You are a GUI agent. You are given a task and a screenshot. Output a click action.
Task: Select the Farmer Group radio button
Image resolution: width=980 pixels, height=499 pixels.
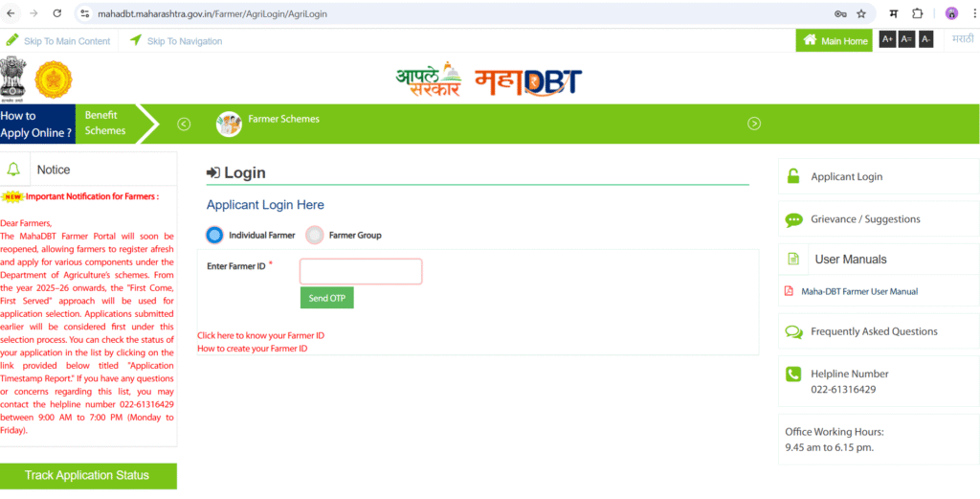coord(314,235)
